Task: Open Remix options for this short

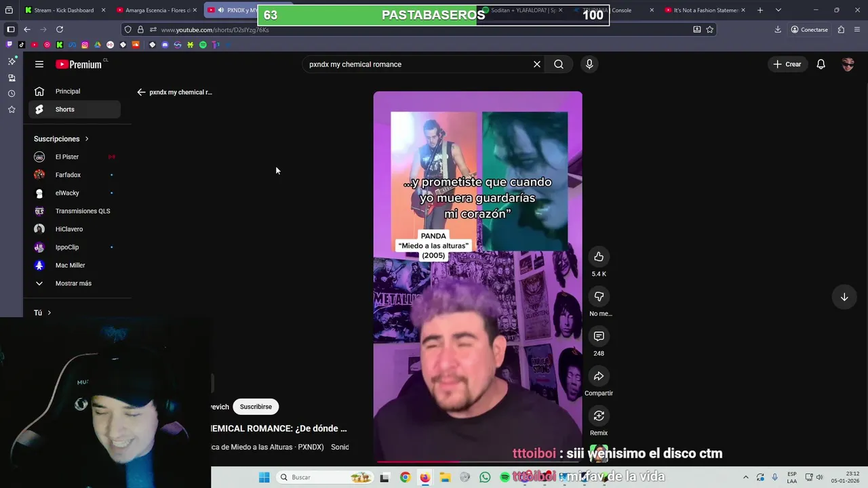Action: coord(599,415)
